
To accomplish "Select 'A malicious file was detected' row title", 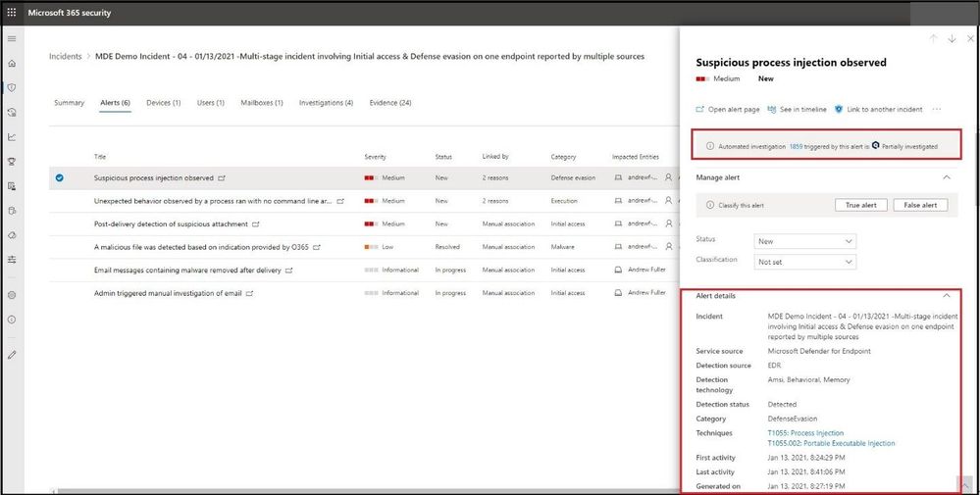I will click(x=201, y=247).
